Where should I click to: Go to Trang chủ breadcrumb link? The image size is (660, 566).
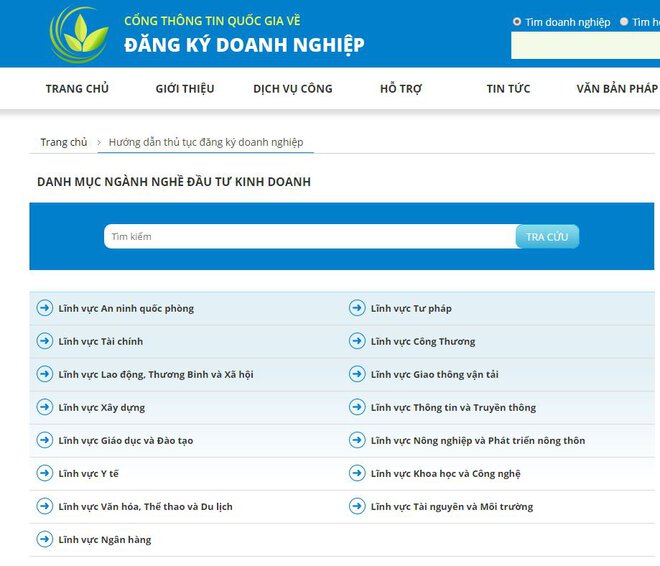(64, 142)
